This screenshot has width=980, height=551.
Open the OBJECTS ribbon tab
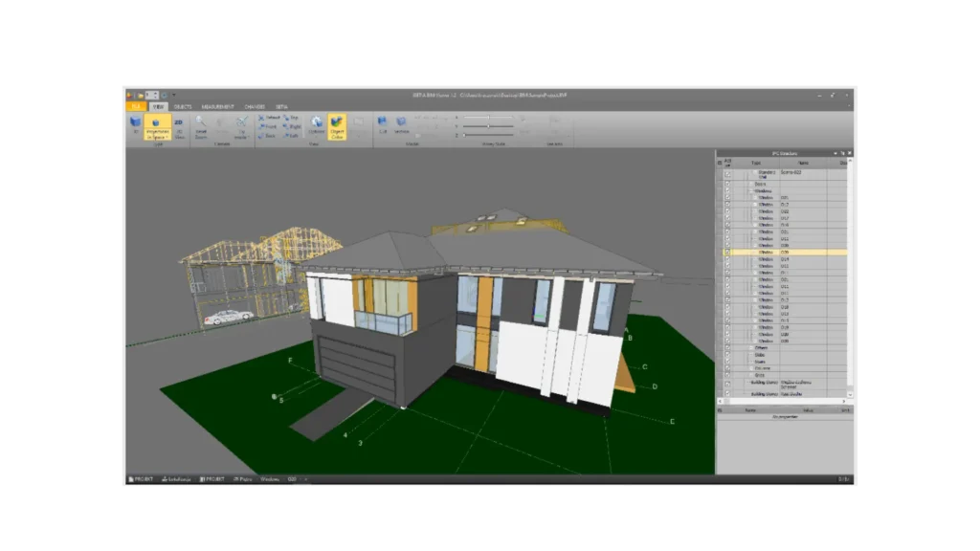pyautogui.click(x=183, y=106)
